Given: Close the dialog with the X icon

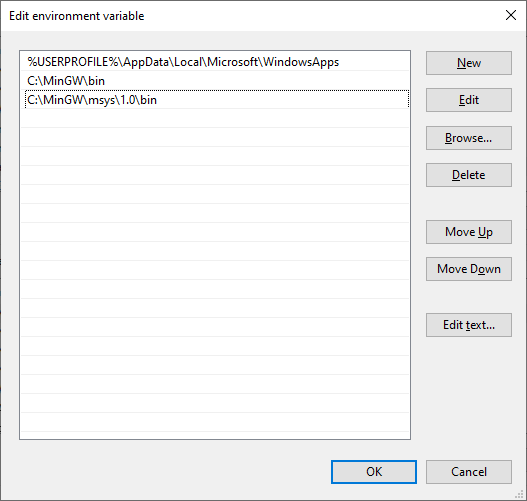Looking at the screenshot, I should [511, 15].
